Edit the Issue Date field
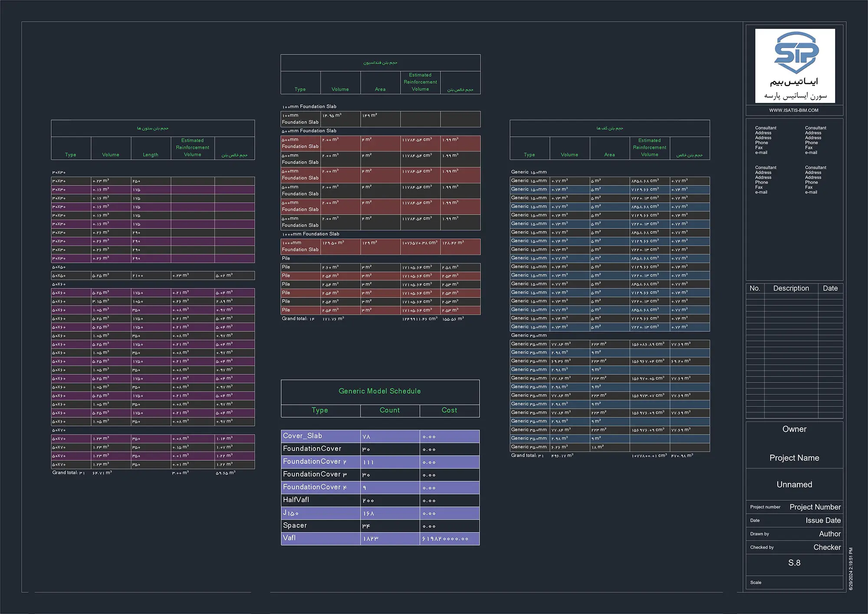Screen dimensions: 868x614 coord(823,521)
